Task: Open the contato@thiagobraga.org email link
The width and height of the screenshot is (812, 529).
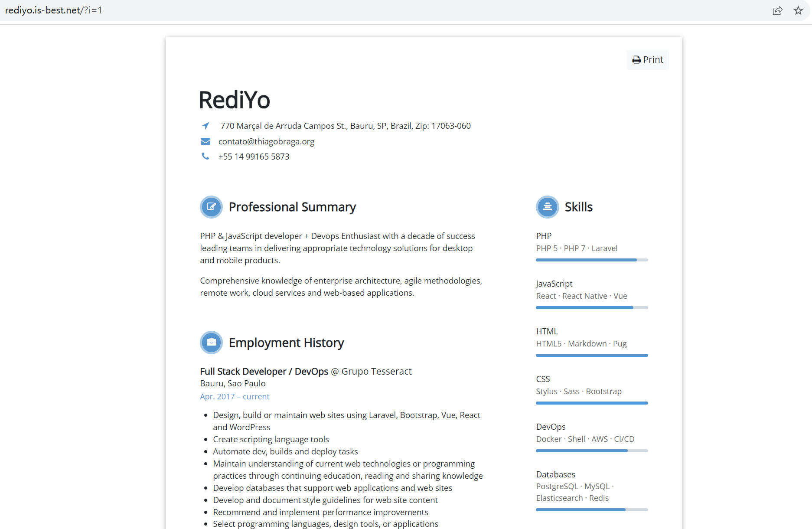Action: (266, 141)
